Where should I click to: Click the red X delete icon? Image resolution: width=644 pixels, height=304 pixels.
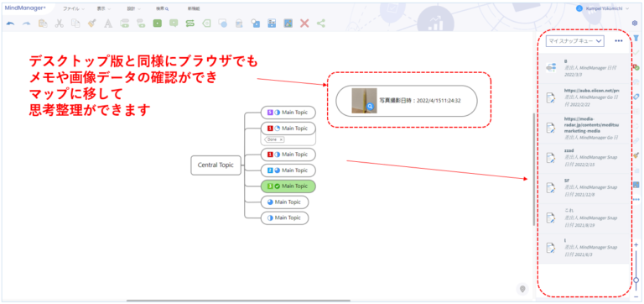click(304, 24)
